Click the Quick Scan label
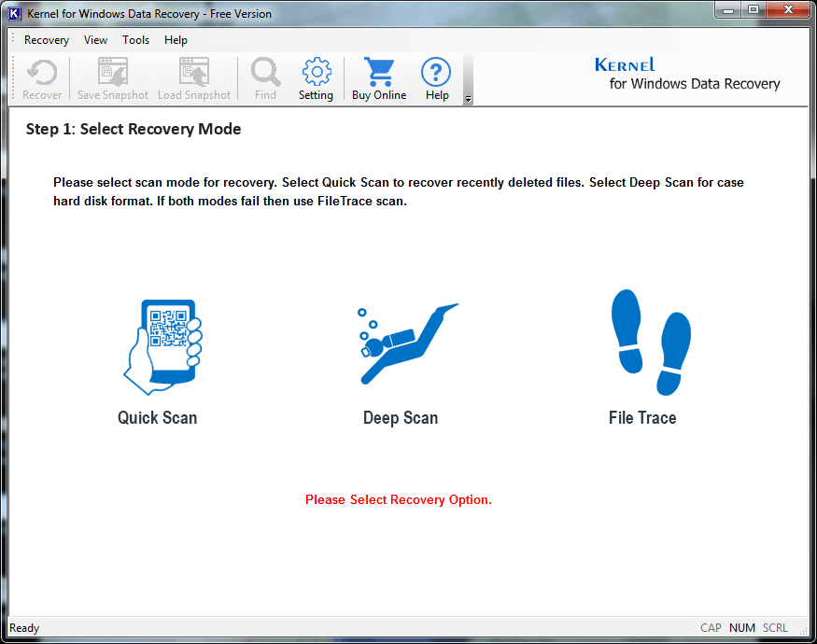817x644 pixels. pos(158,418)
